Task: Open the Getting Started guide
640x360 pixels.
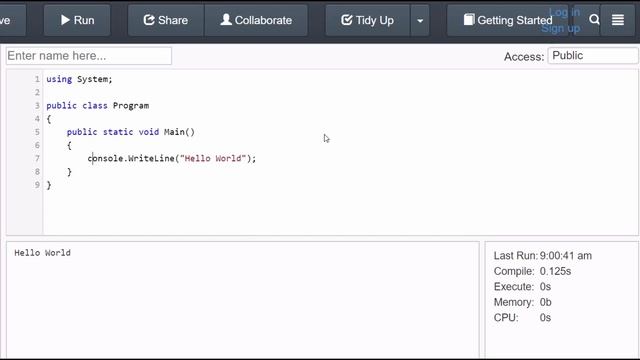Action: tap(507, 20)
